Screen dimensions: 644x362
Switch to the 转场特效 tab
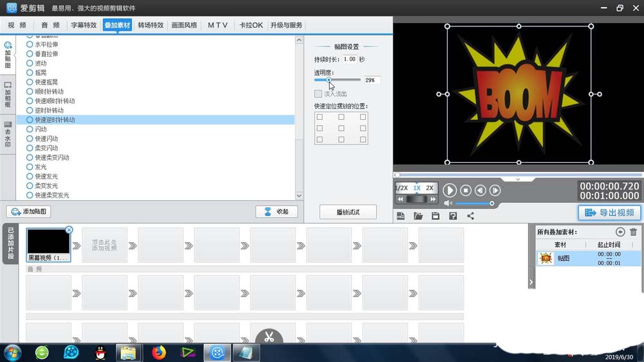tap(151, 25)
